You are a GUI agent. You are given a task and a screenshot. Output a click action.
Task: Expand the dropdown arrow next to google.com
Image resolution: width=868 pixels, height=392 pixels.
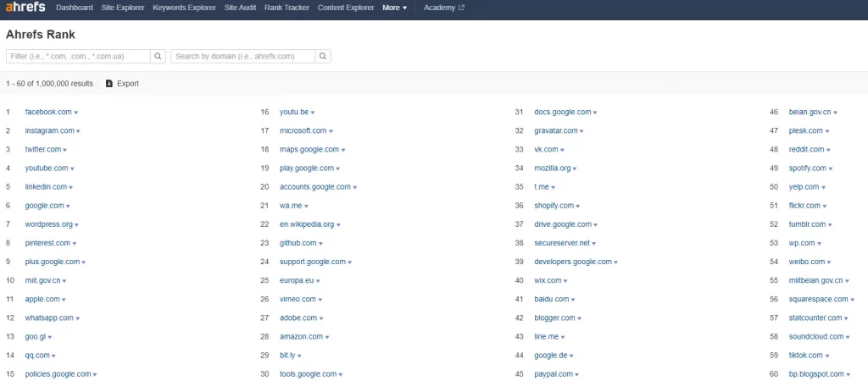pyautogui.click(x=68, y=207)
